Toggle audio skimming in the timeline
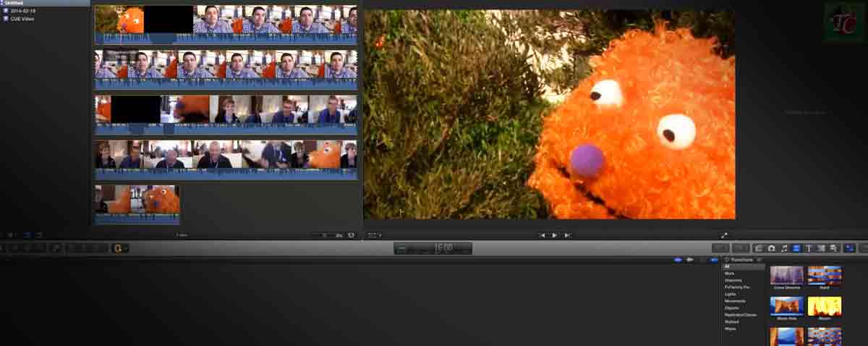The image size is (868, 346). pyautogui.click(x=690, y=259)
